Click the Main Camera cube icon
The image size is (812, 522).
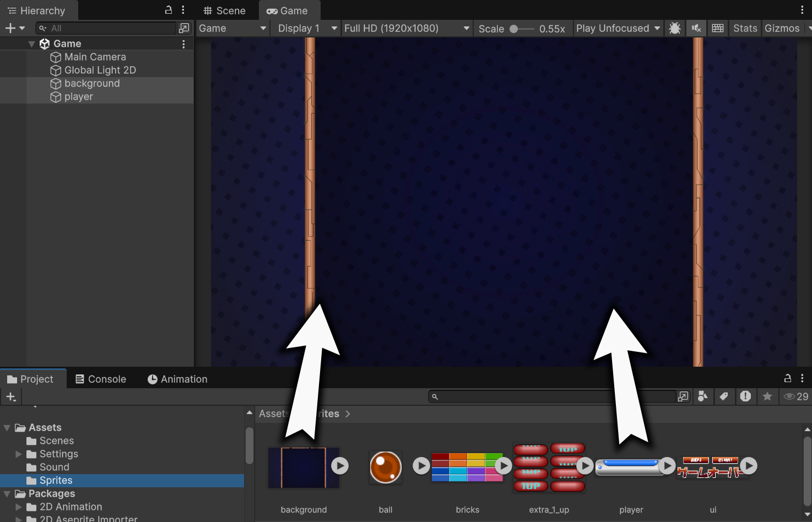click(56, 57)
